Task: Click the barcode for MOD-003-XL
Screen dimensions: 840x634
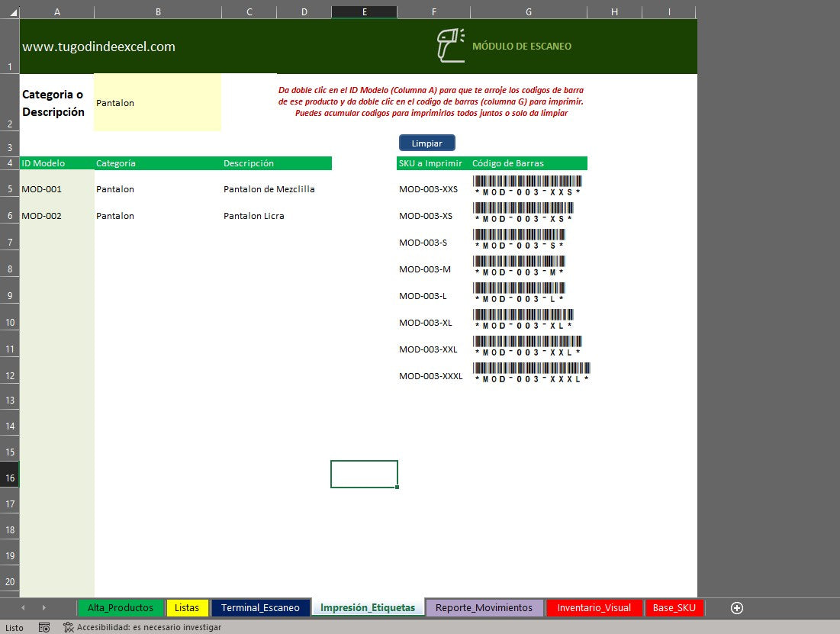Action: (x=523, y=320)
